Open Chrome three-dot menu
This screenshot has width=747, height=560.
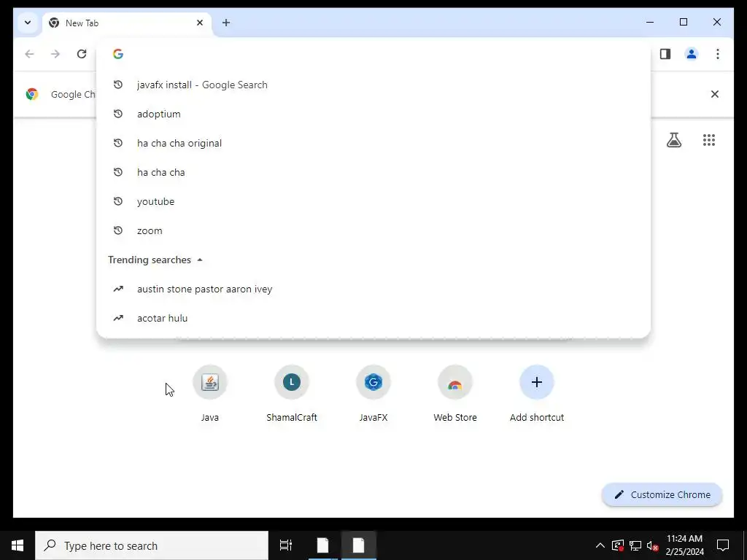[x=718, y=54]
